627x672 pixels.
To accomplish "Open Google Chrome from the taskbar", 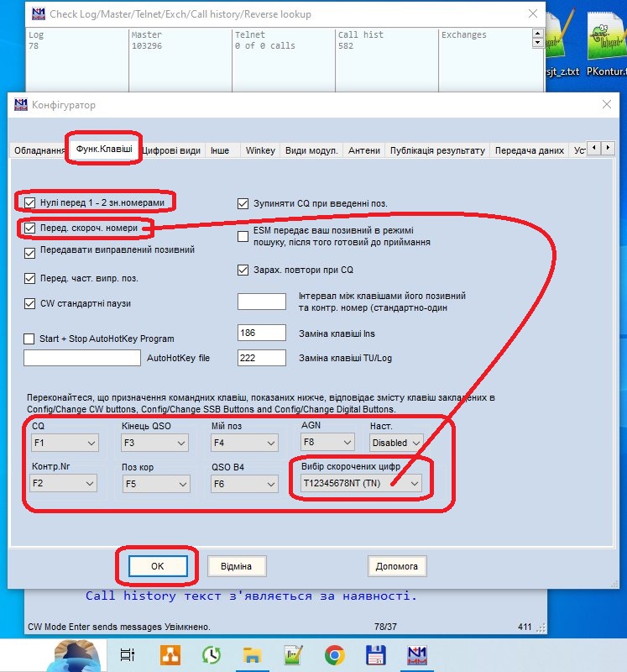I will (x=335, y=654).
